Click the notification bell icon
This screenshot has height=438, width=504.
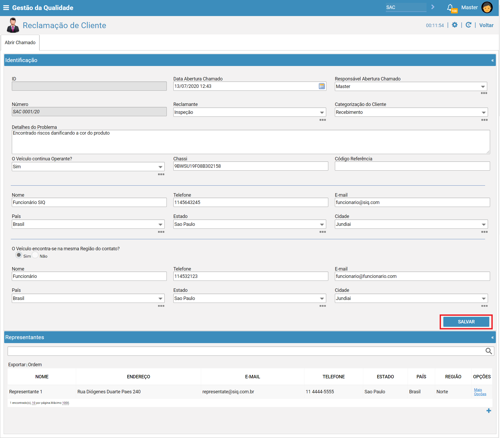pyautogui.click(x=450, y=7)
